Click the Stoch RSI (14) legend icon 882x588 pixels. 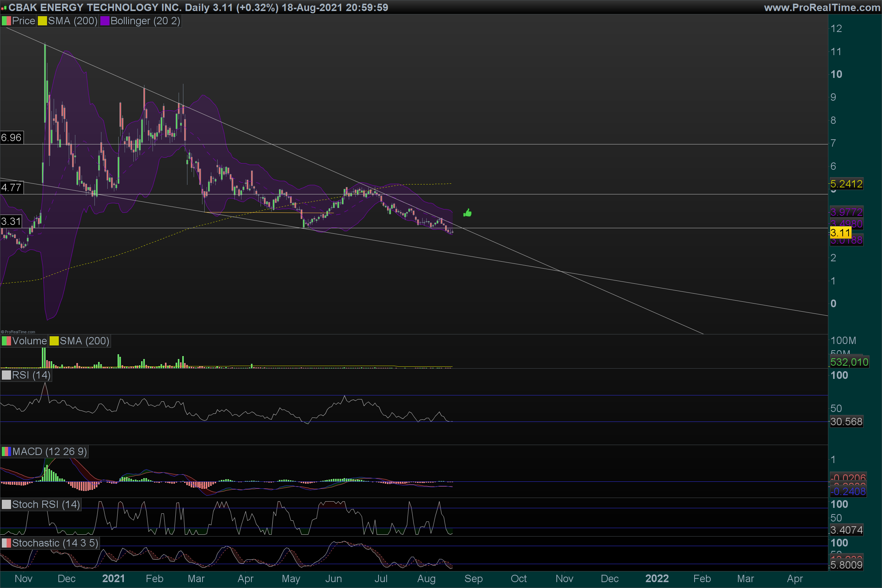coord(6,504)
